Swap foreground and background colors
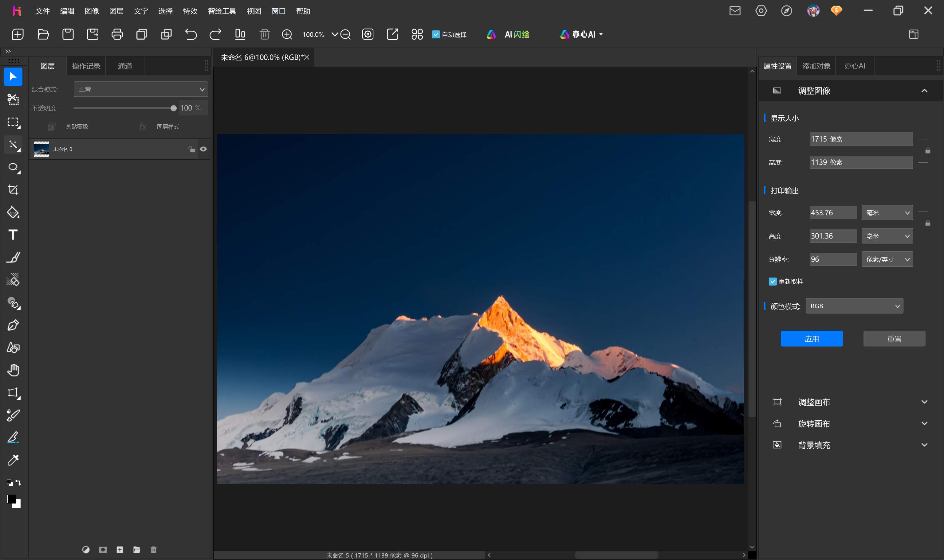The width and height of the screenshot is (944, 560). pyautogui.click(x=18, y=483)
